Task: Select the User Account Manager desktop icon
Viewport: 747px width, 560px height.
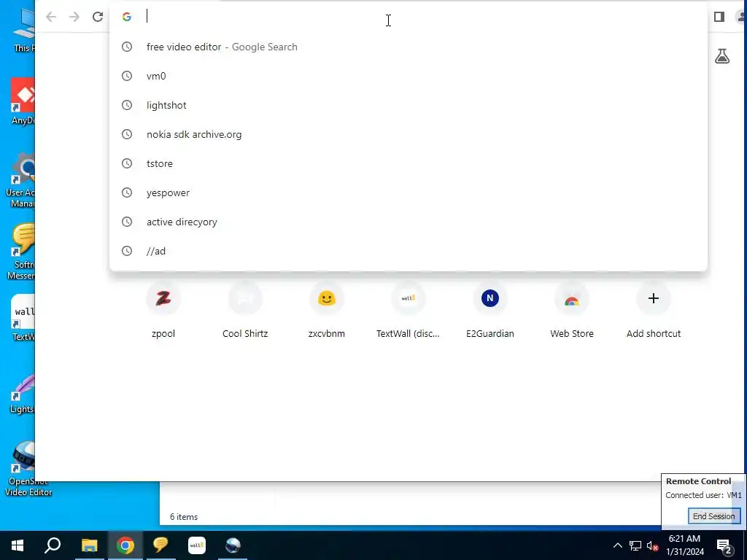Action: pos(20,181)
